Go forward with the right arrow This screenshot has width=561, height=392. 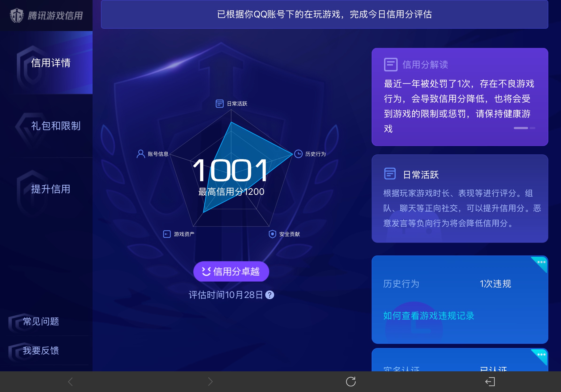210,382
